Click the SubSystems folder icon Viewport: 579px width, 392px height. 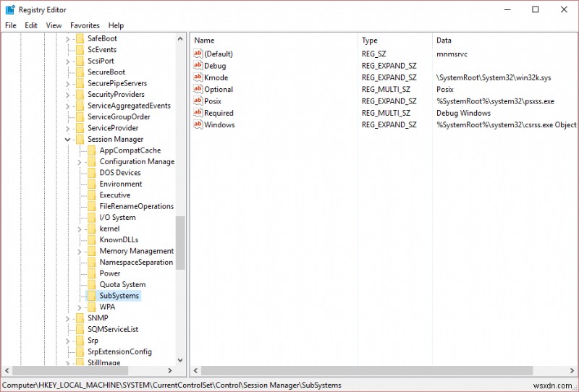[92, 296]
